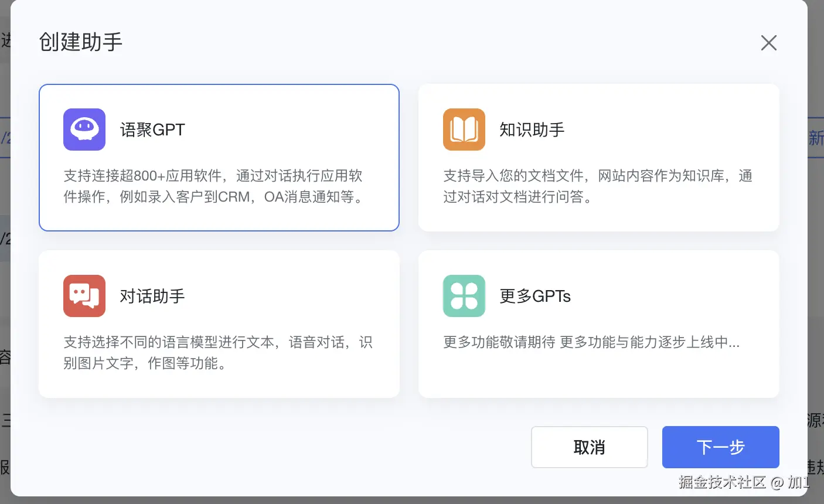Click the orange 知识助手 book icon
This screenshot has height=504, width=824.
click(464, 130)
